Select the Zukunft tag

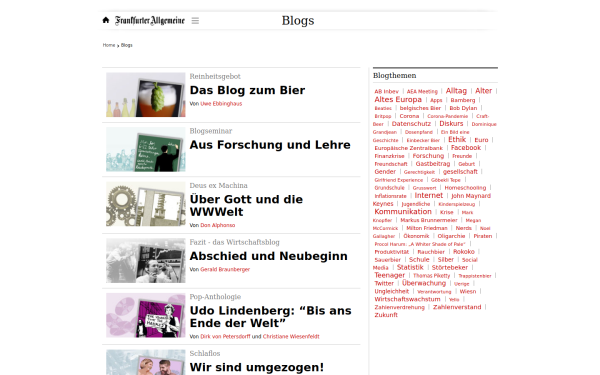coord(386,315)
